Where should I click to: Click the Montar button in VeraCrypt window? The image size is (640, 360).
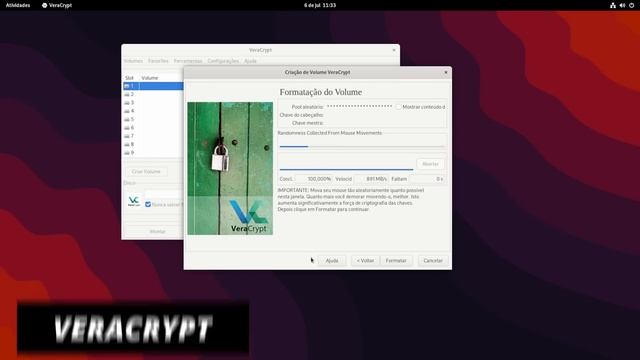point(157,231)
